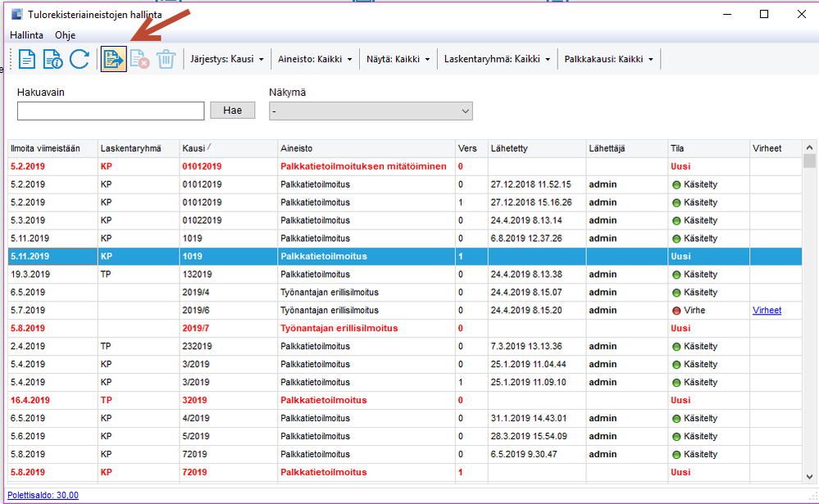Viewport: 819px width, 504px height.
Task: Open the Järjestys: Kausi dropdown
Action: click(227, 59)
